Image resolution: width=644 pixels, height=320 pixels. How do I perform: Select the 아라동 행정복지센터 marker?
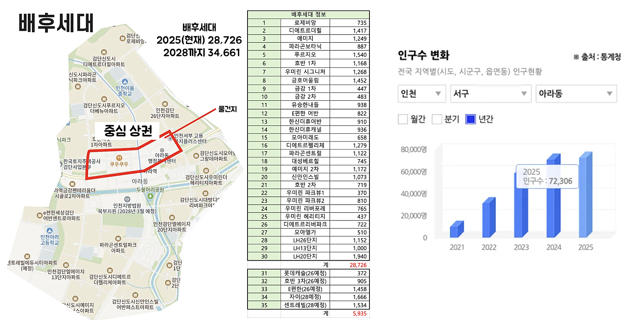tap(162, 150)
